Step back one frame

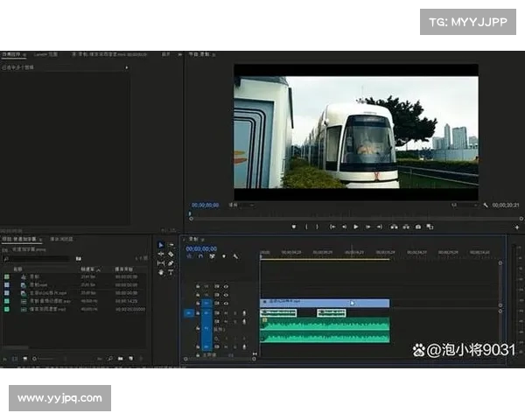tap(344, 227)
